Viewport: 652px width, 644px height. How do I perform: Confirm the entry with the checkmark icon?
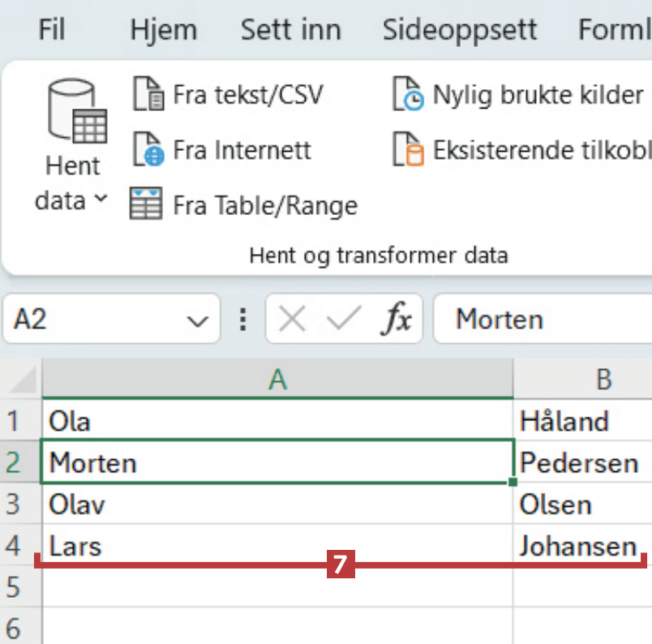[x=344, y=320]
